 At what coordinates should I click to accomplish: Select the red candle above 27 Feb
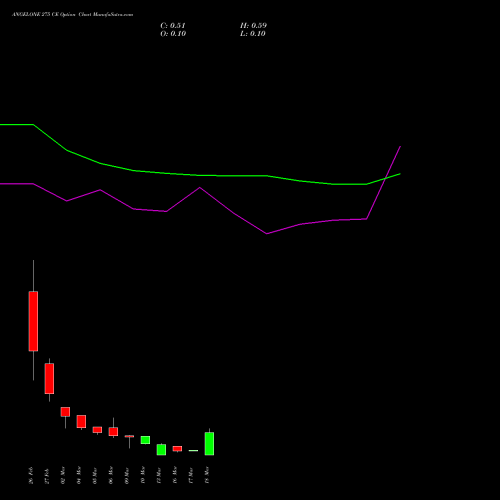(x=49, y=378)
